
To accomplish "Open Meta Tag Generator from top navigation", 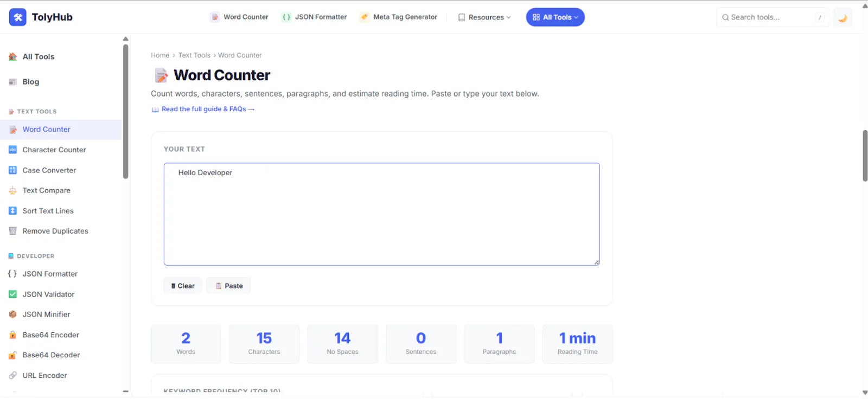I will coord(399,17).
